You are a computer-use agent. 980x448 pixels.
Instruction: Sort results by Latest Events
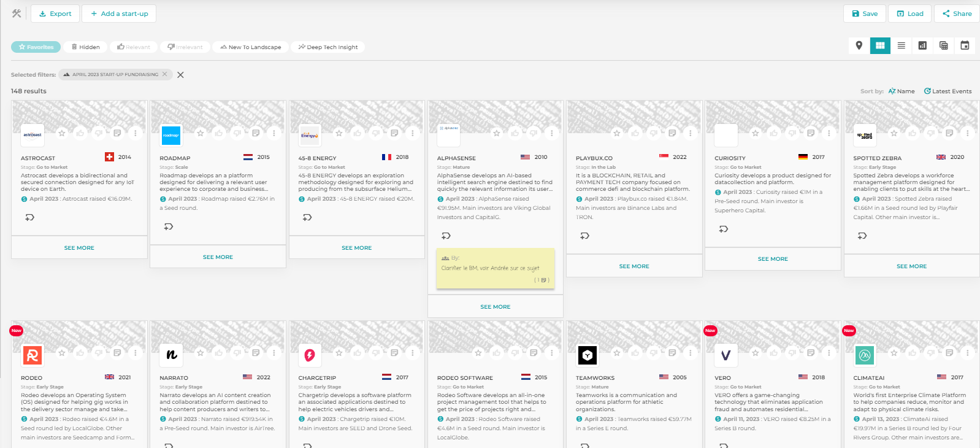pyautogui.click(x=947, y=91)
